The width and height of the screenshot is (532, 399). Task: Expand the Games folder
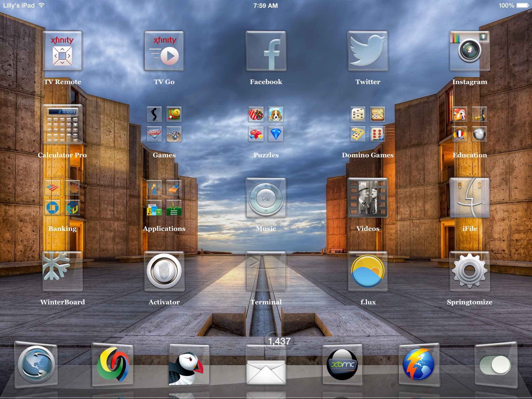coord(164,124)
